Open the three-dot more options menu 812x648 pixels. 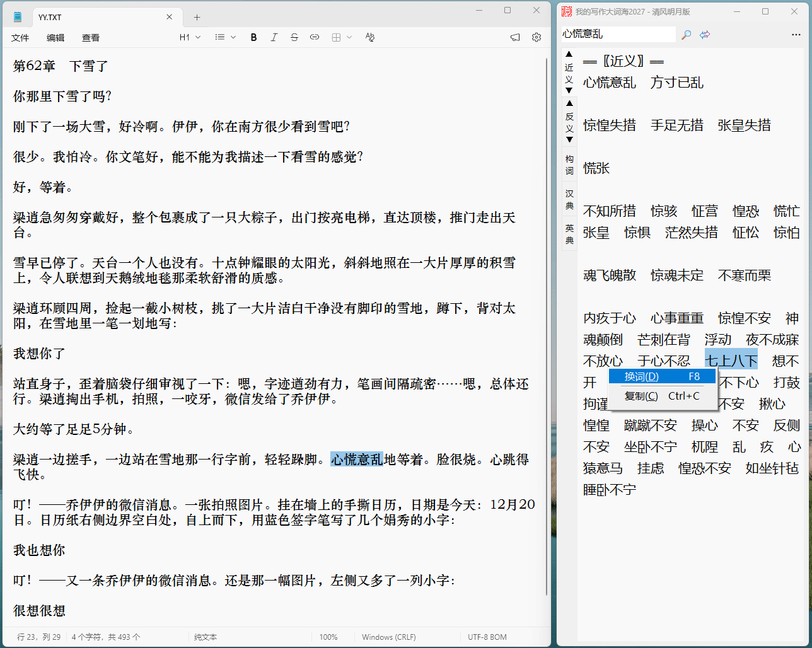796,35
